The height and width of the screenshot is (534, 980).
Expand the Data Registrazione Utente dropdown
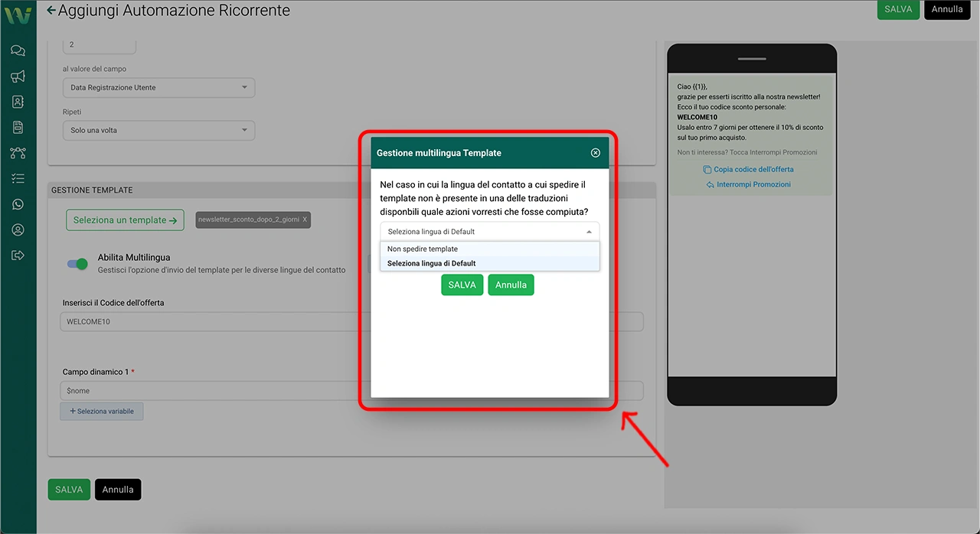click(x=158, y=88)
